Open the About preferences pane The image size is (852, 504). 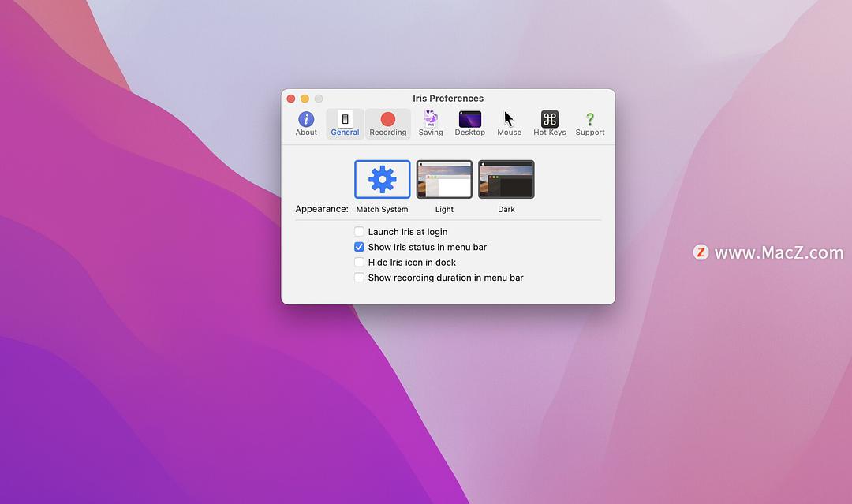[x=306, y=124]
